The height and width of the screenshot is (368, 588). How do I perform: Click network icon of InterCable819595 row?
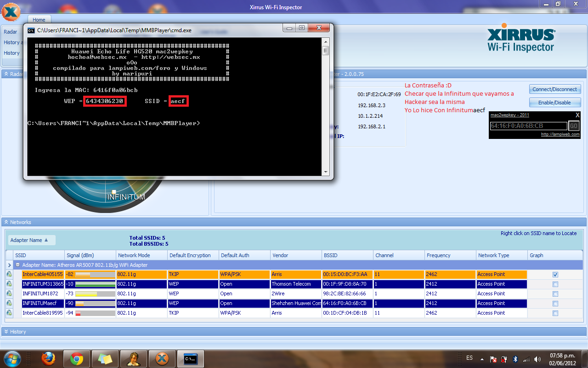pyautogui.click(x=9, y=313)
